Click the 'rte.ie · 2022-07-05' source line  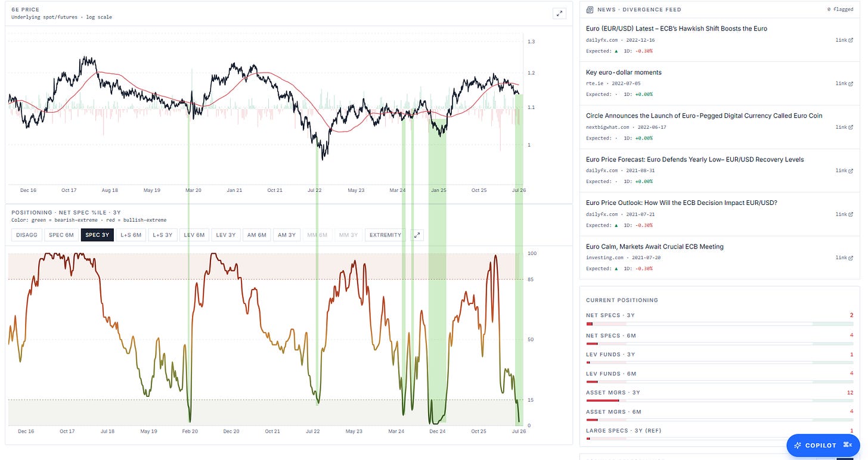613,83
